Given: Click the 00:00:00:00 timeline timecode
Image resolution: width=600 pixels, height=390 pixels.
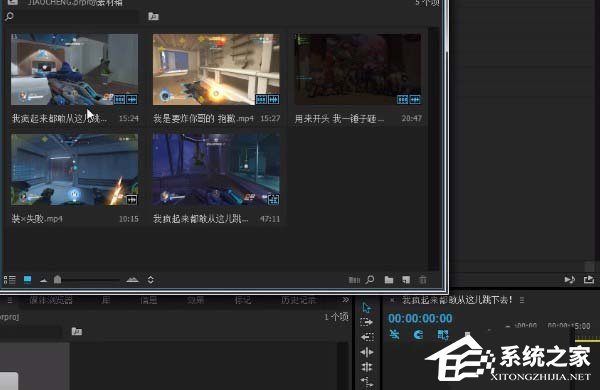Looking at the screenshot, I should [420, 318].
